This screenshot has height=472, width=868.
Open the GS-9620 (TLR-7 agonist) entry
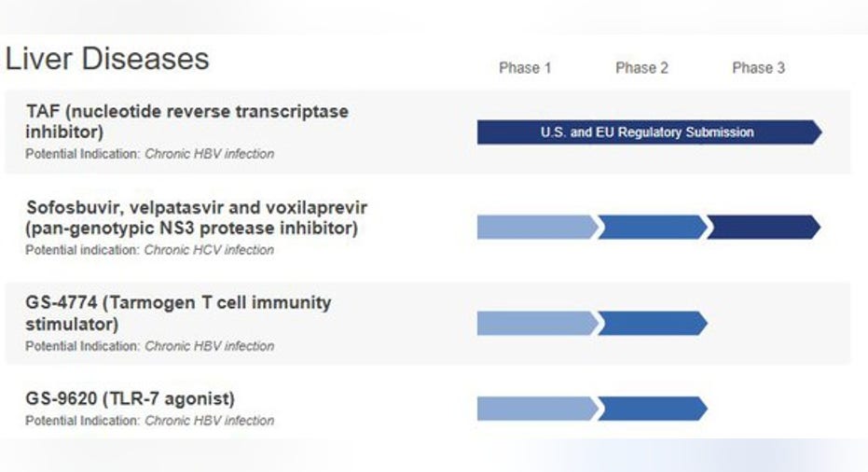[131, 399]
